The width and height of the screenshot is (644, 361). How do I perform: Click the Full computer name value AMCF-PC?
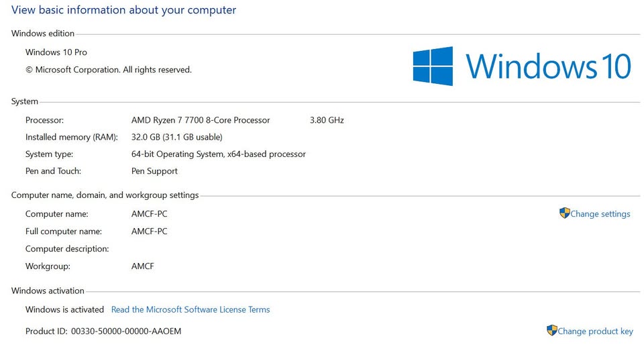coord(149,231)
